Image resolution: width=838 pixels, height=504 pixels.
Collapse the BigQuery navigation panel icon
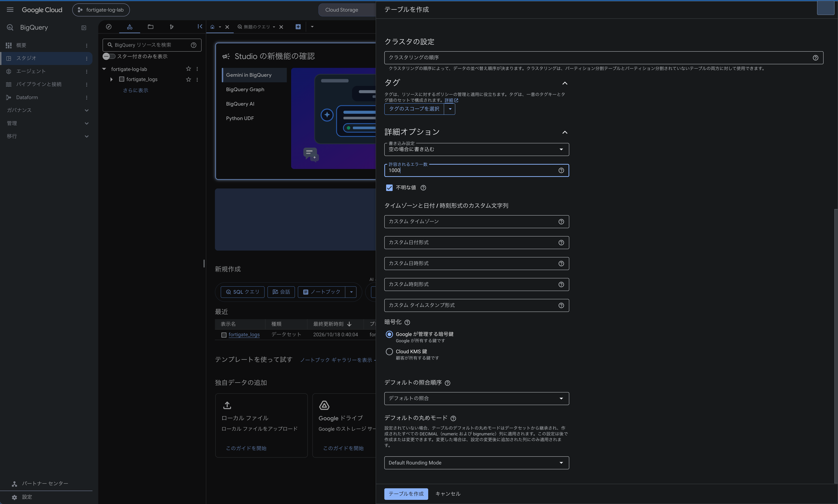coord(84,28)
